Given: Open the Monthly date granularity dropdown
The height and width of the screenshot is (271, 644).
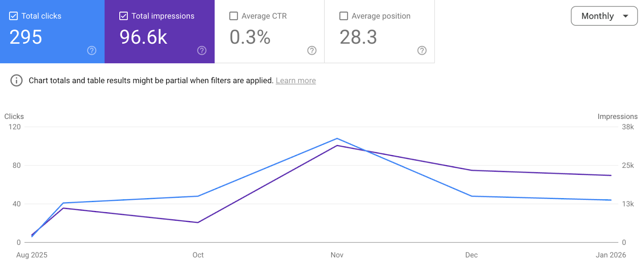Looking at the screenshot, I should 604,16.
